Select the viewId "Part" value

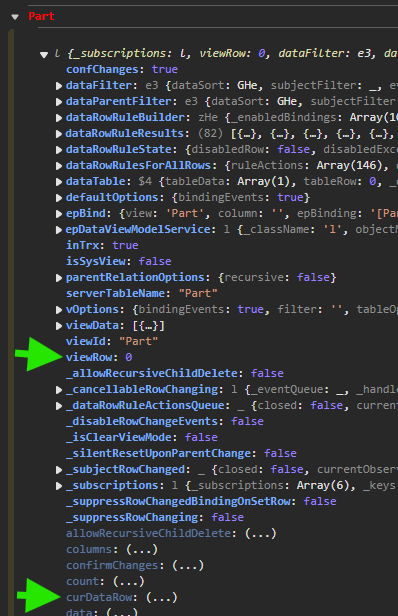[x=138, y=341]
